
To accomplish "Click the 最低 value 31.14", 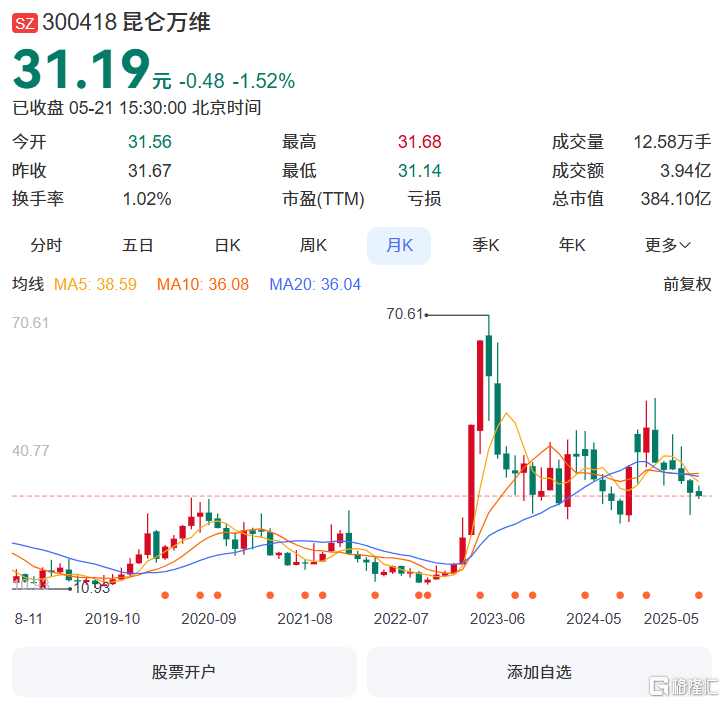I will coord(419,171).
